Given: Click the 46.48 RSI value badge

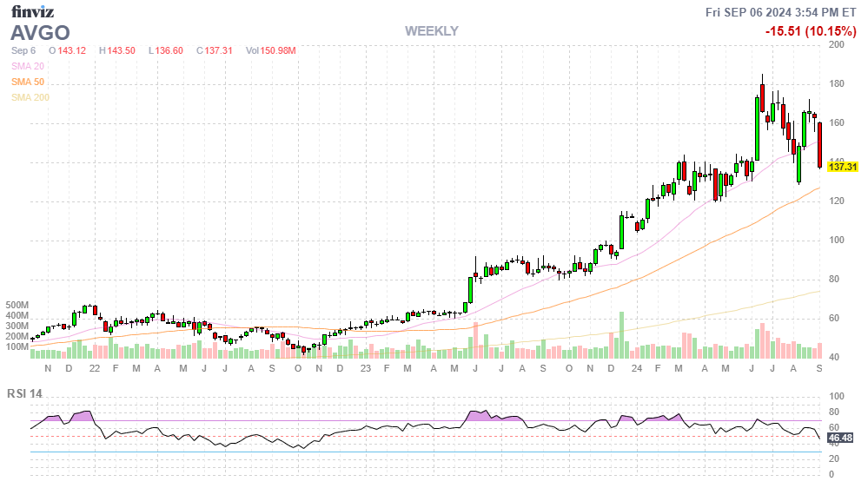Looking at the screenshot, I should tap(841, 438).
